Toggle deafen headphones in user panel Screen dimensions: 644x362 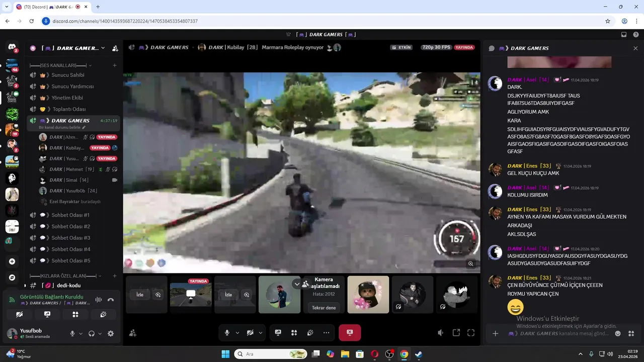92,333
